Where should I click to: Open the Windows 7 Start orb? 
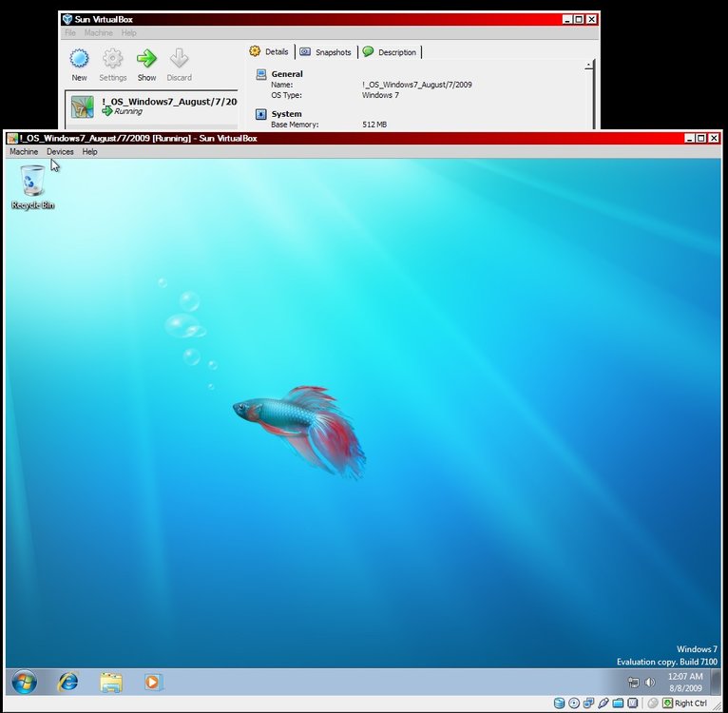point(24,683)
